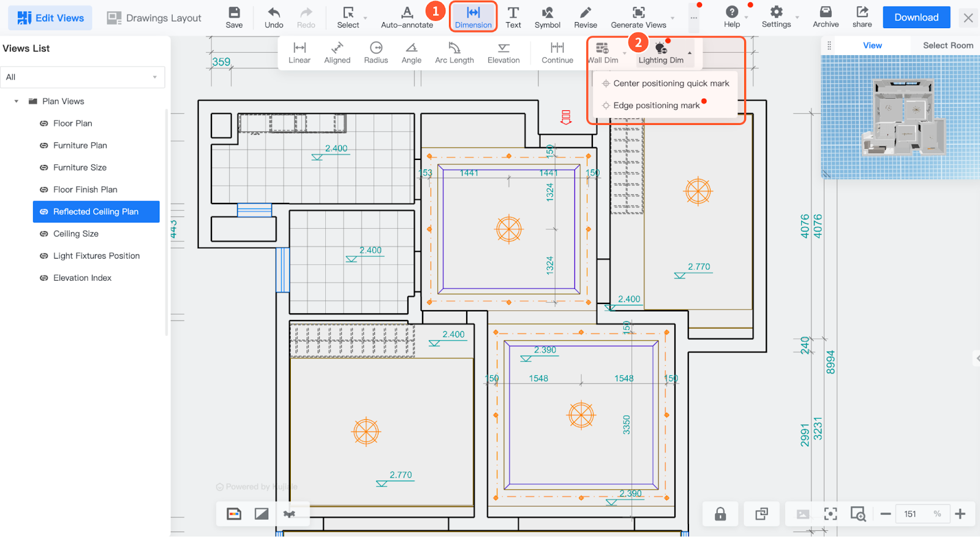
Task: Toggle the color display mode icon
Action: coord(234,514)
